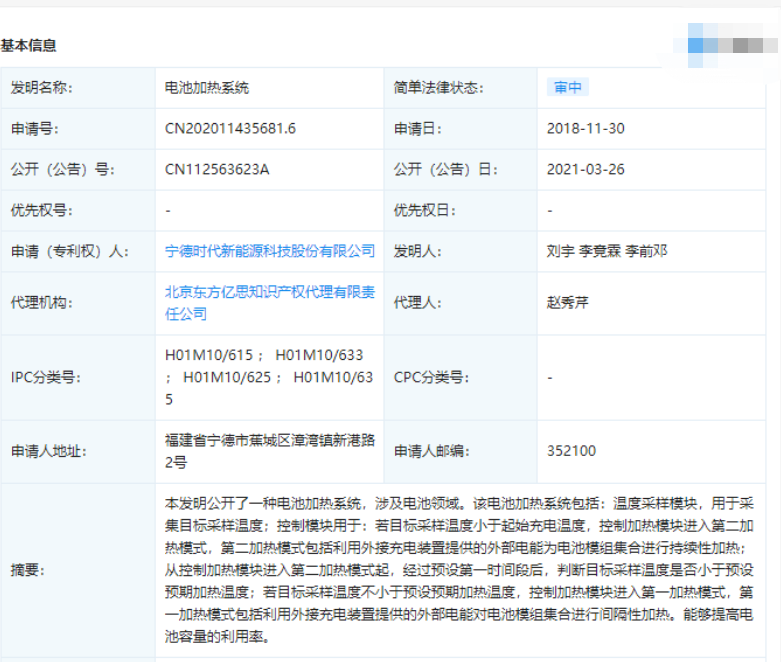781x662 pixels.
Task: Click the postal code 352100
Action: coord(571,451)
